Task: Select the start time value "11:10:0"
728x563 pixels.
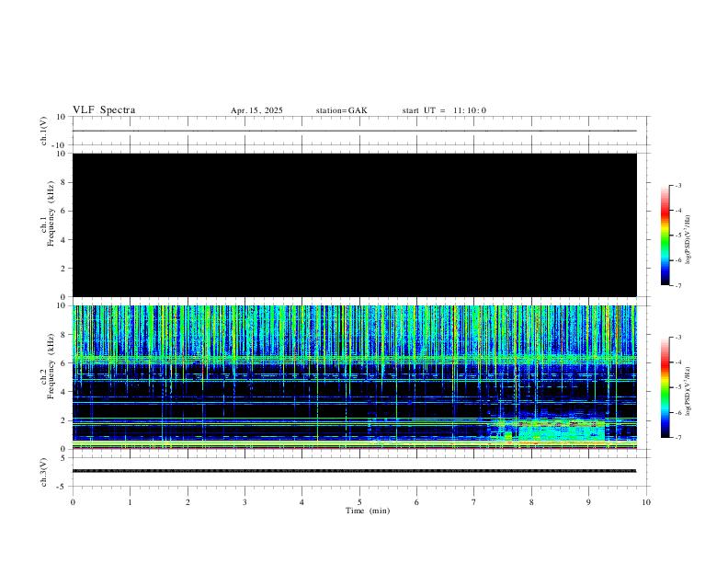Action: (x=470, y=110)
